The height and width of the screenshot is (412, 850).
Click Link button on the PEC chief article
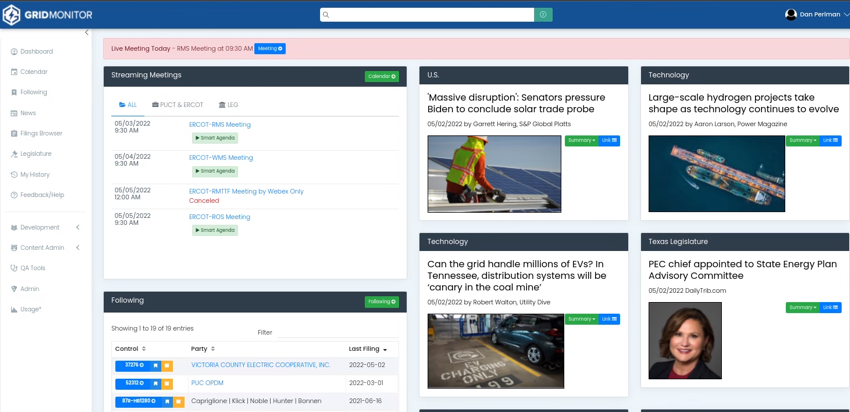[830, 307]
